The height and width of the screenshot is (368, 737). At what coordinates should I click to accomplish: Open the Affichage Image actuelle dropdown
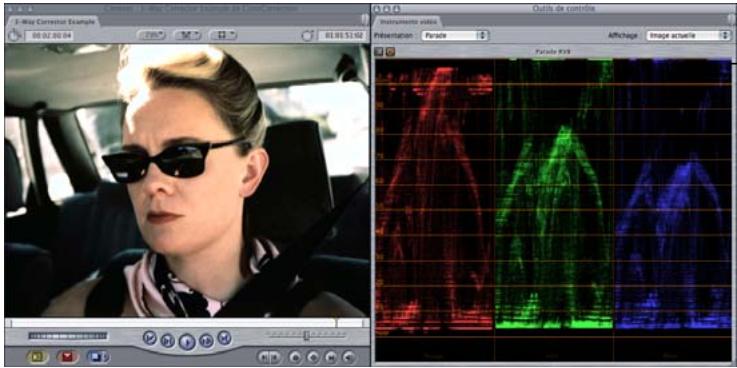pyautogui.click(x=688, y=35)
